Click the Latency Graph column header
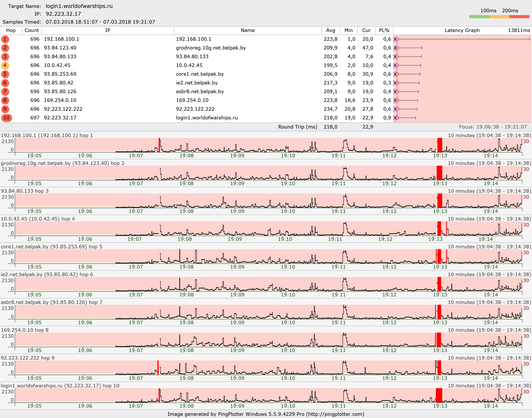 [462, 30]
